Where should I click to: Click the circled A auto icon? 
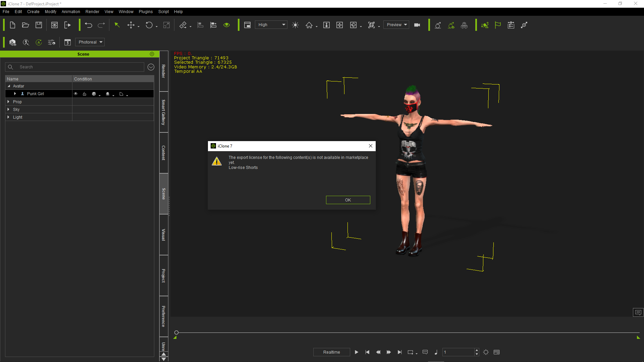tap(39, 42)
